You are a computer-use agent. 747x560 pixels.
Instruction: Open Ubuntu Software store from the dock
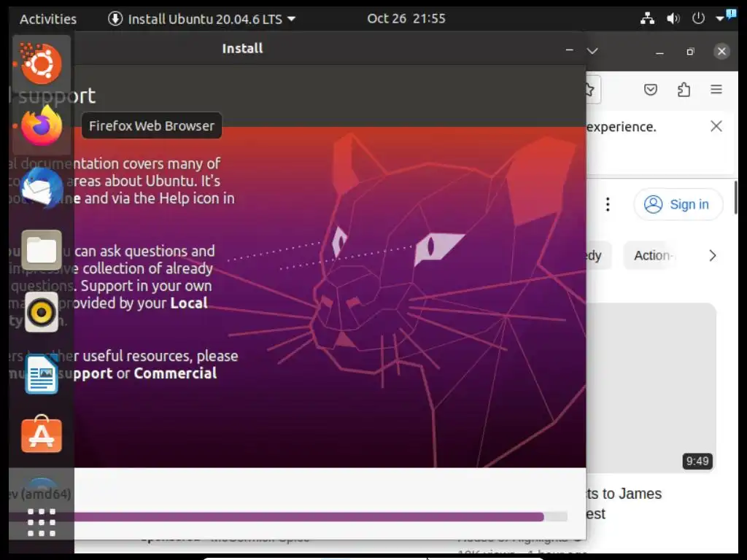point(42,435)
